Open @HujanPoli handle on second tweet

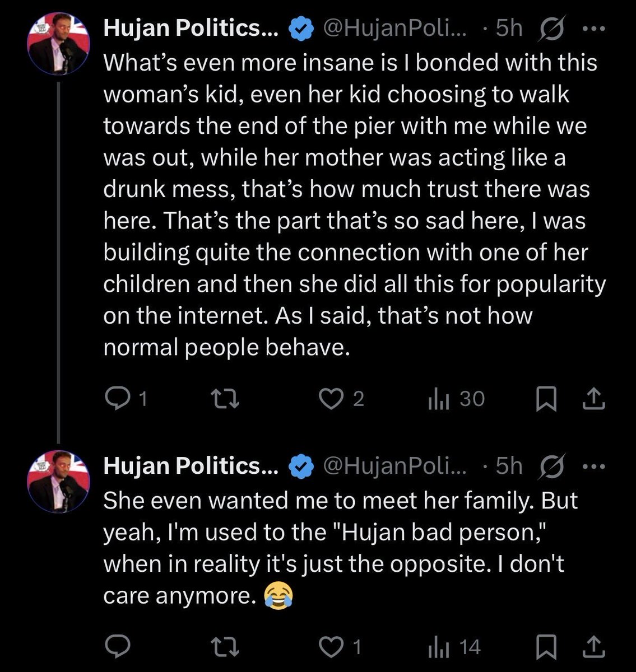pos(396,466)
